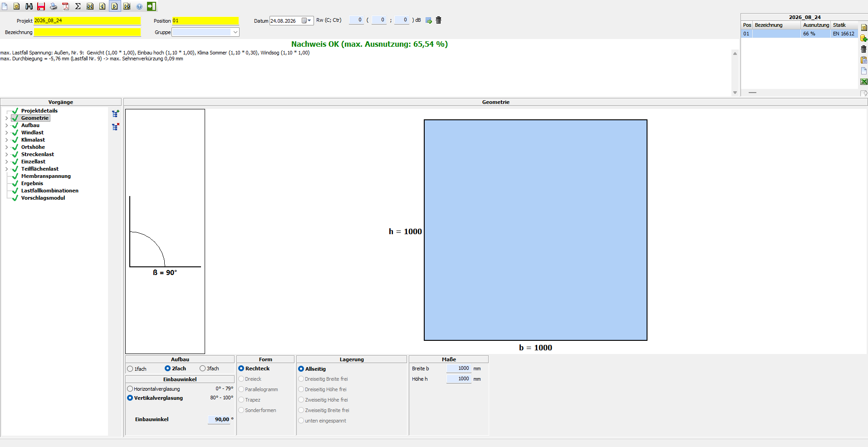The image size is (868, 447).
Task: Expand the Geometrie tree node
Action: [6, 118]
